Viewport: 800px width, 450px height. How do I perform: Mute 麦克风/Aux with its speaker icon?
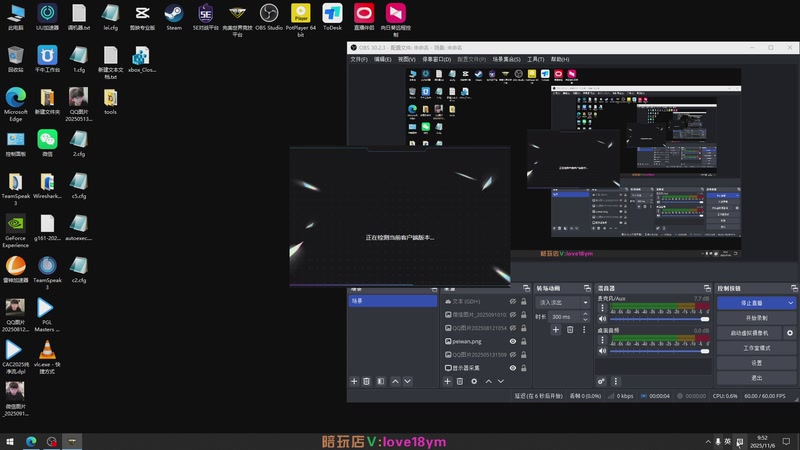pos(603,319)
